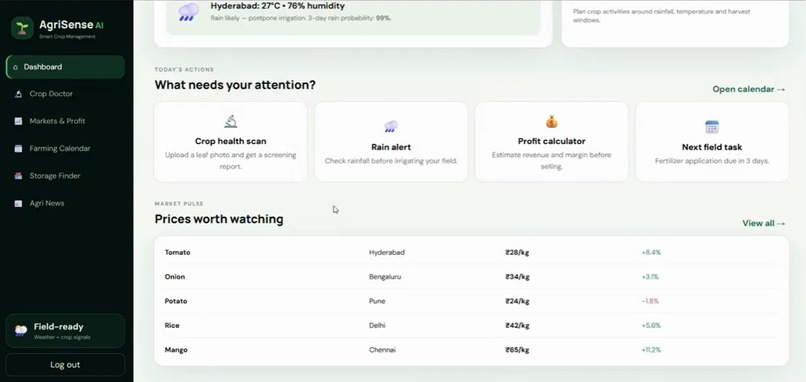Open the Rain alert card
Screen dimensions: 806x382
391,142
